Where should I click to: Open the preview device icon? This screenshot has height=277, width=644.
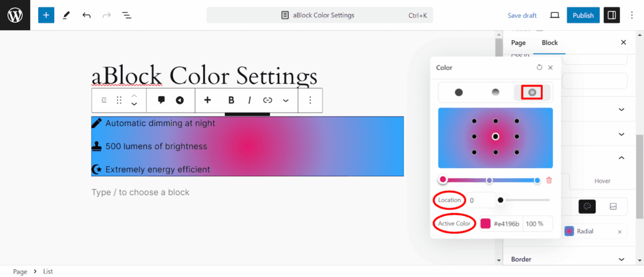555,15
